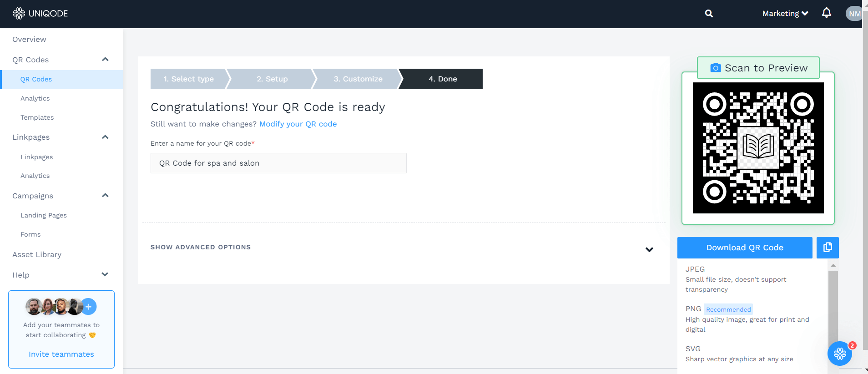868x374 pixels.
Task: Collapse the Campaigns sidebar section
Action: click(x=105, y=196)
